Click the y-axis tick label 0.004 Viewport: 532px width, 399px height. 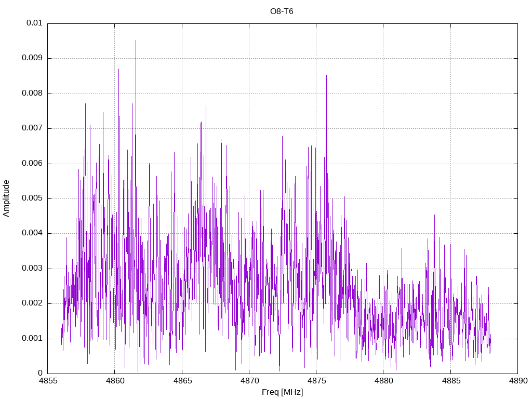click(32, 233)
